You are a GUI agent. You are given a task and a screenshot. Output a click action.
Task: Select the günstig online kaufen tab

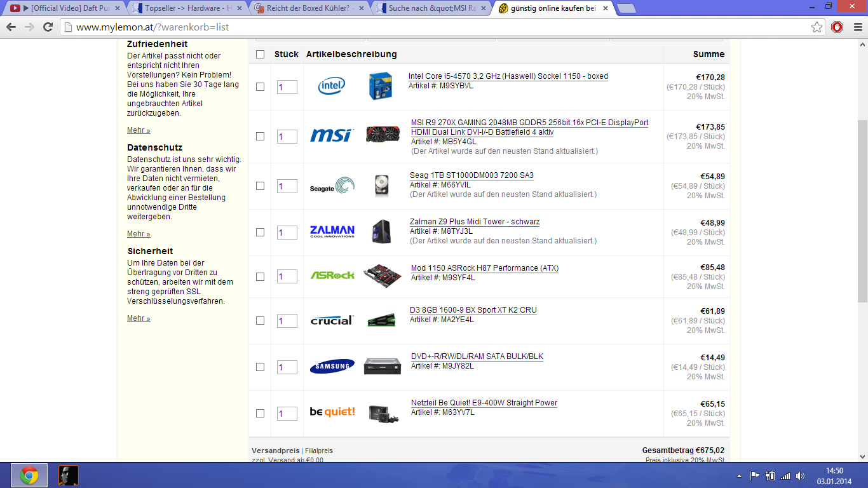coord(553,8)
